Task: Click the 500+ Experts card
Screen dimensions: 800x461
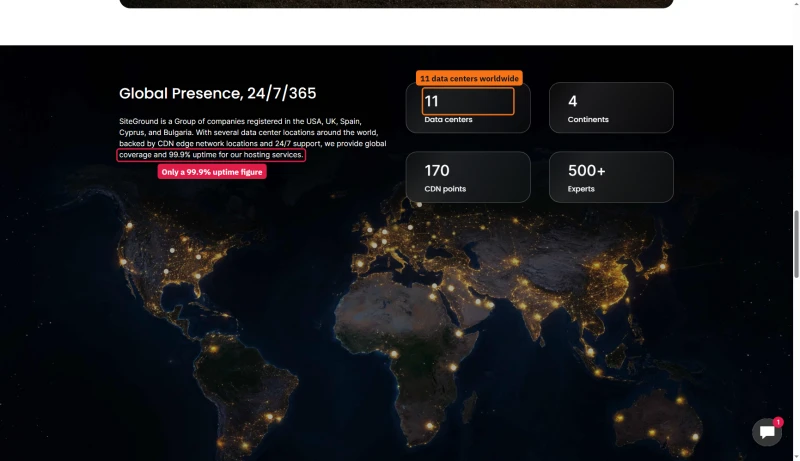Action: coord(611,177)
